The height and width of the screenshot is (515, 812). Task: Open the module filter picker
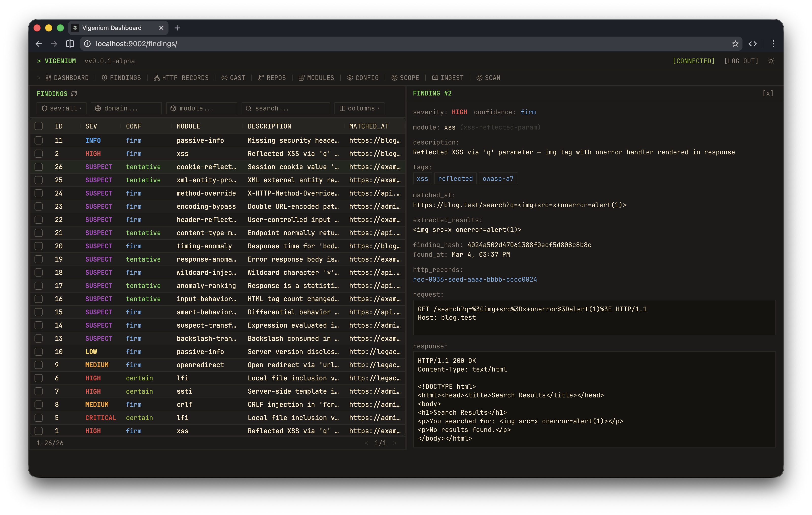201,108
